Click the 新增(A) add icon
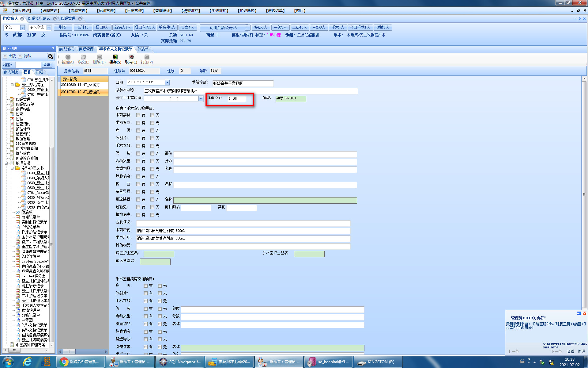588x368 pixels. coord(68,57)
